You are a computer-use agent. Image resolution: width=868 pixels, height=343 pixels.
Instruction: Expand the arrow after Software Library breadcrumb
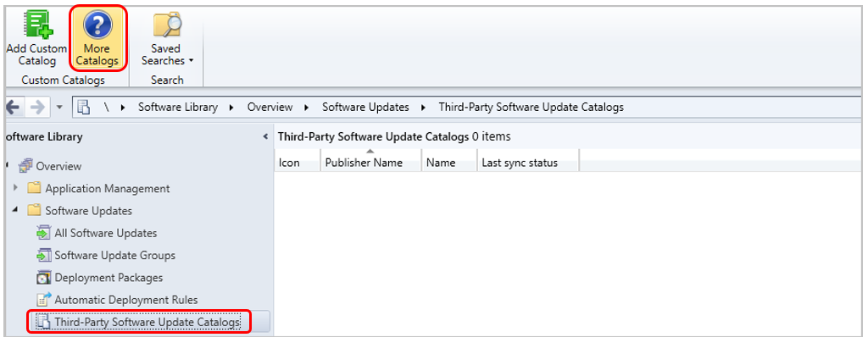tap(232, 108)
